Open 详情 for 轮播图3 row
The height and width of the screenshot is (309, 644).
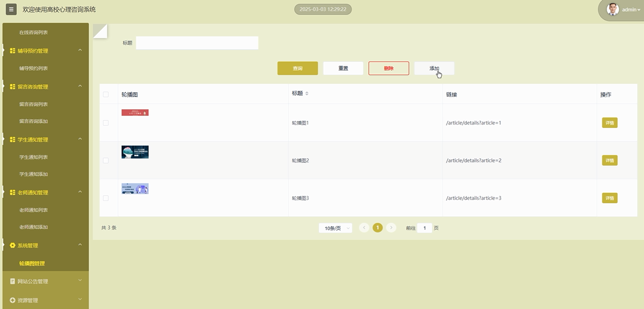click(610, 198)
